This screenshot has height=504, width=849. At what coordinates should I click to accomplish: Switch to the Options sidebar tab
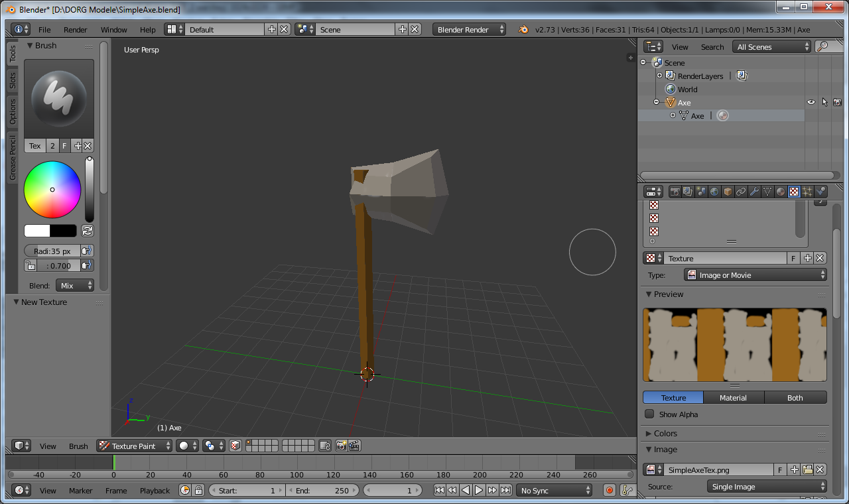(12, 111)
